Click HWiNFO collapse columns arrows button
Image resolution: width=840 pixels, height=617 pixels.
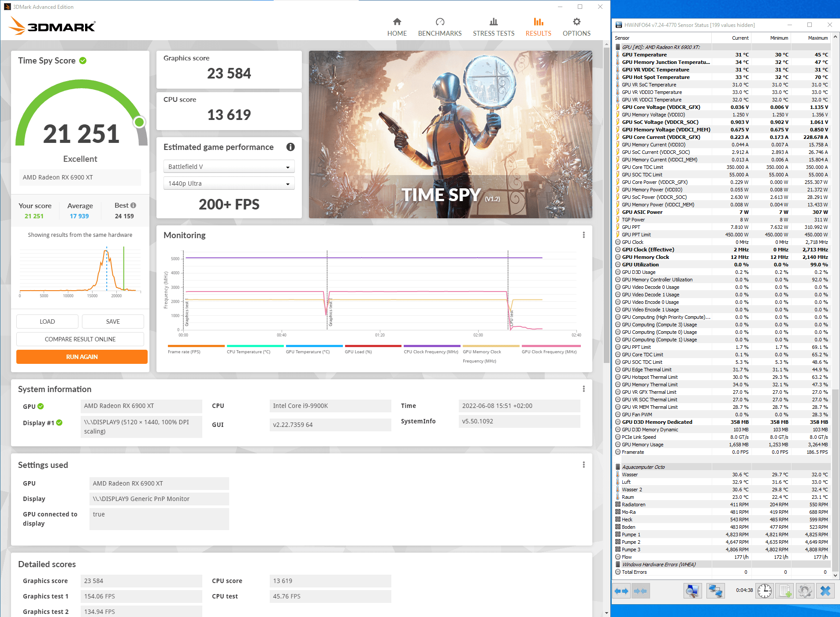pyautogui.click(x=640, y=591)
